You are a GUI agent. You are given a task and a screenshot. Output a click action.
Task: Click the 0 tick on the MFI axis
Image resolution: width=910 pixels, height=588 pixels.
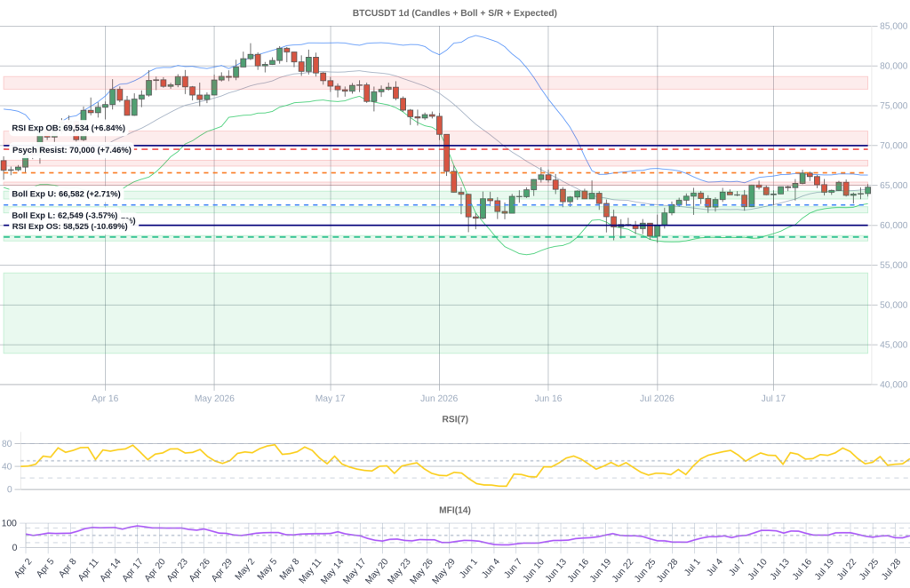(x=14, y=547)
